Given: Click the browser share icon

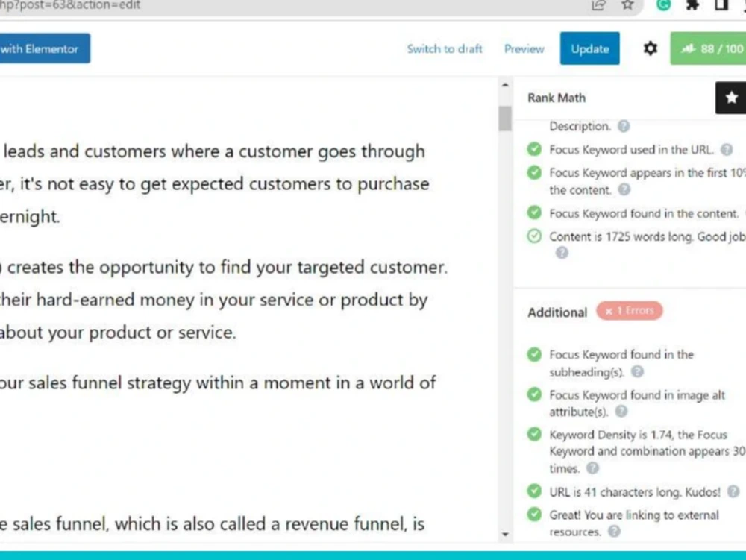Looking at the screenshot, I should tap(598, 5).
